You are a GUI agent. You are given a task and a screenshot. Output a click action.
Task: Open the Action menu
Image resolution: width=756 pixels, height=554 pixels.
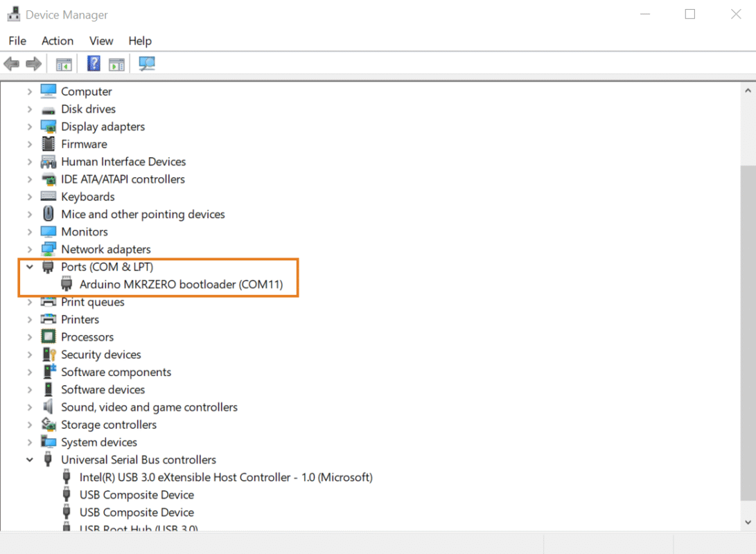pos(57,41)
